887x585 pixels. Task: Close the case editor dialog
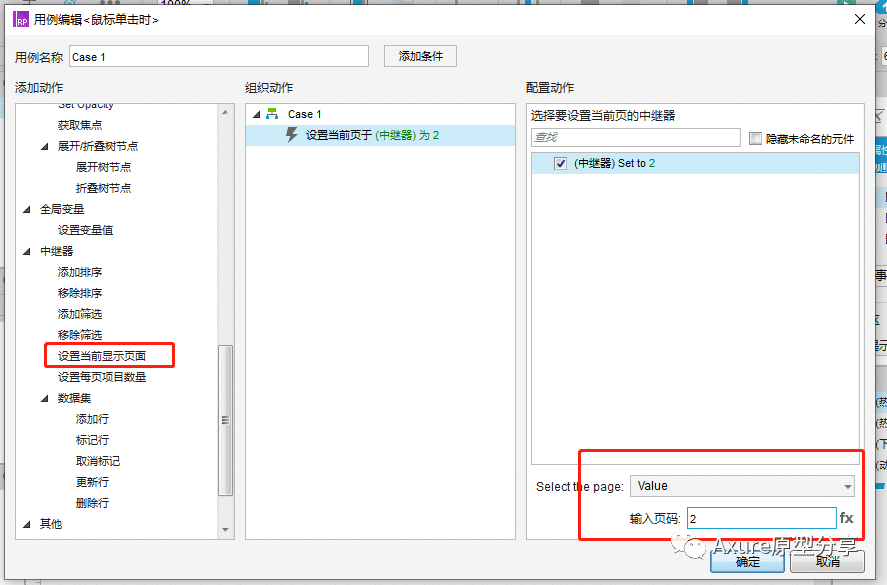click(x=860, y=19)
